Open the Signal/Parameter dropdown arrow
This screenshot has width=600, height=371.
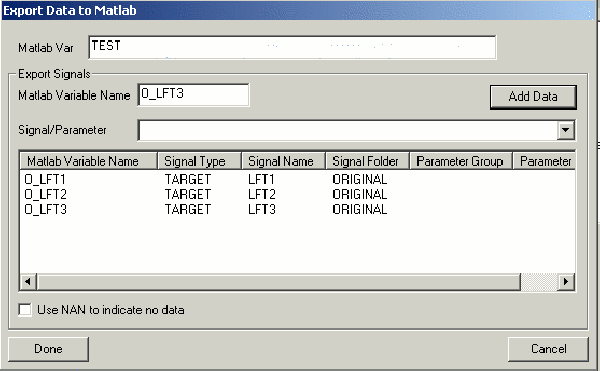click(x=566, y=130)
